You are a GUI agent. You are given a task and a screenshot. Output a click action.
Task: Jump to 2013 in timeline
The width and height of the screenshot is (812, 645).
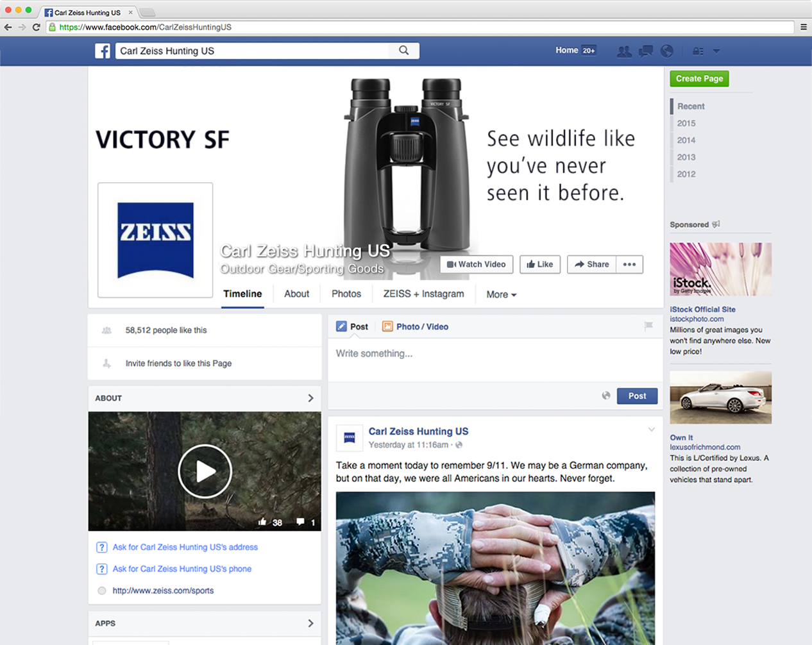point(686,157)
